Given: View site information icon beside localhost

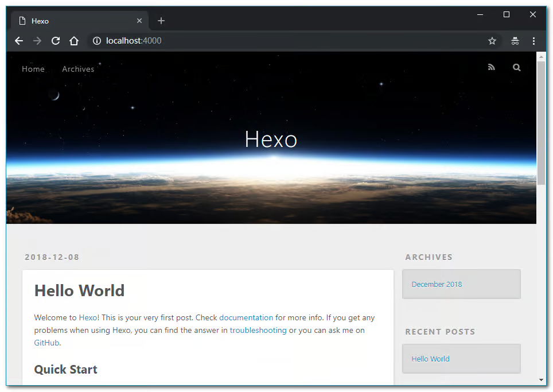Looking at the screenshot, I should (97, 41).
